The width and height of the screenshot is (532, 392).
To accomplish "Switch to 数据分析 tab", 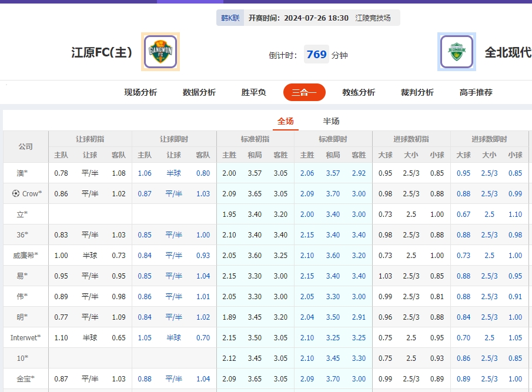I will click(x=199, y=92).
